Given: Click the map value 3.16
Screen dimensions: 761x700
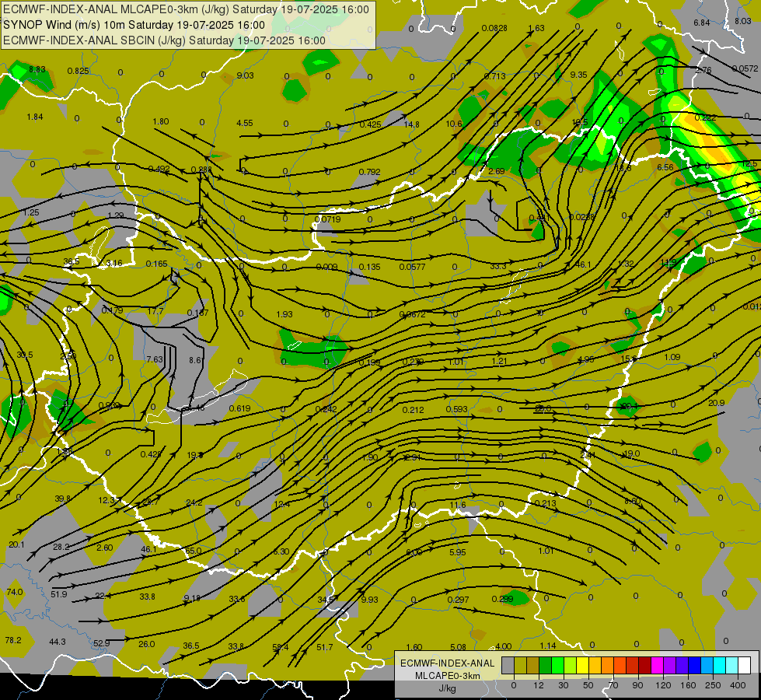Looking at the screenshot, I should click(114, 264).
